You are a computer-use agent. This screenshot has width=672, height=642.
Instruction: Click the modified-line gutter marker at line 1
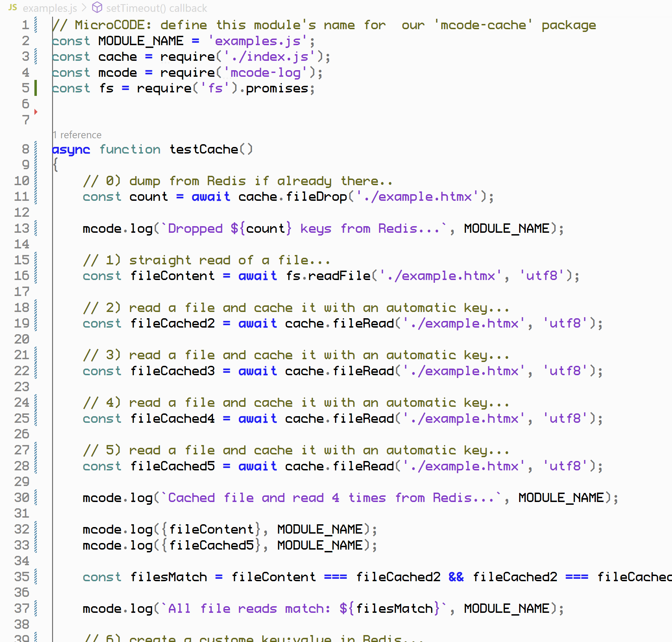(x=35, y=25)
